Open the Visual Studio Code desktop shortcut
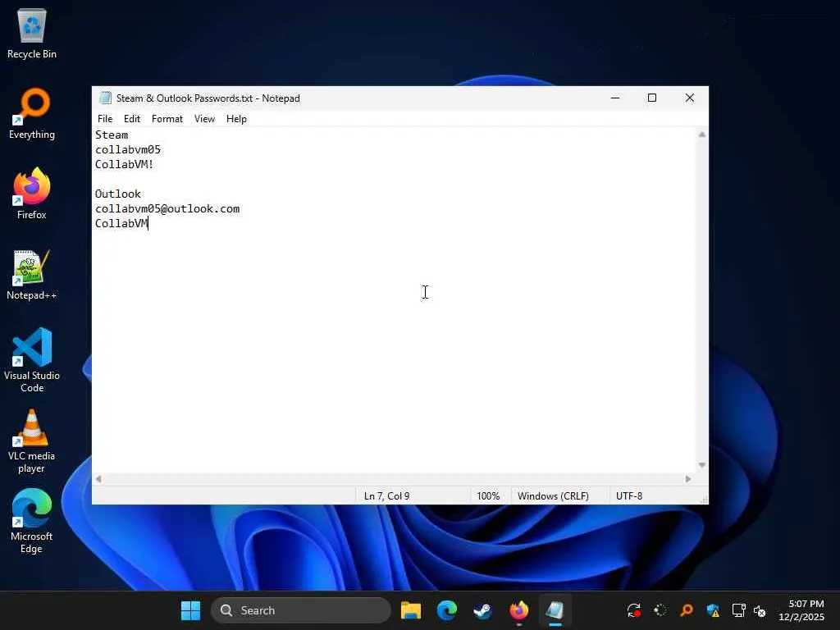This screenshot has width=840, height=630. tap(32, 360)
